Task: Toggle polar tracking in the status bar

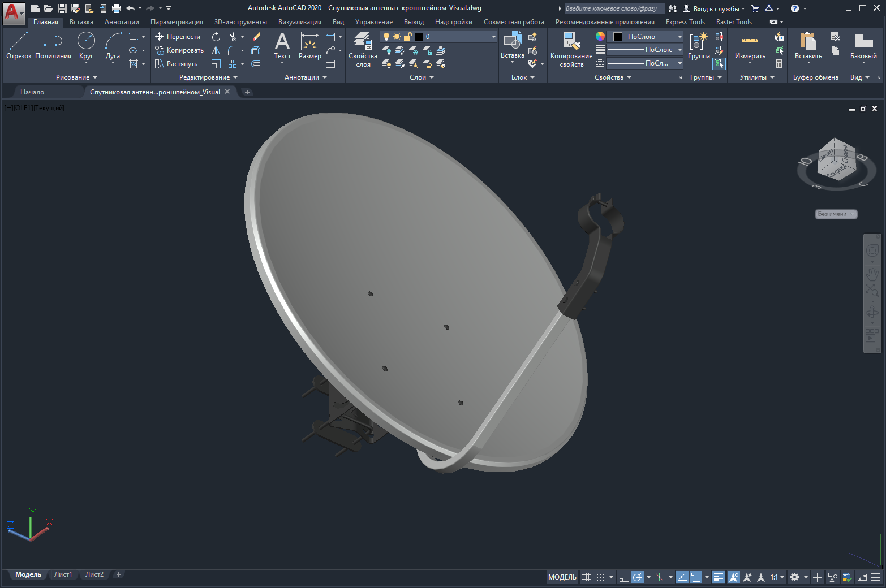Action: click(x=638, y=577)
